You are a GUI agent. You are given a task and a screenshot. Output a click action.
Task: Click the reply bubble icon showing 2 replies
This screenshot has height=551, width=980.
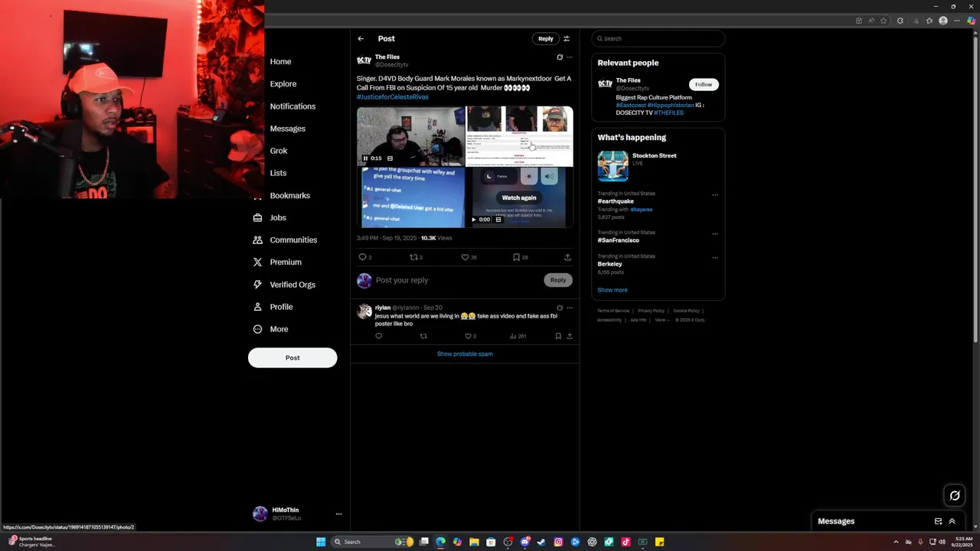[x=363, y=257]
